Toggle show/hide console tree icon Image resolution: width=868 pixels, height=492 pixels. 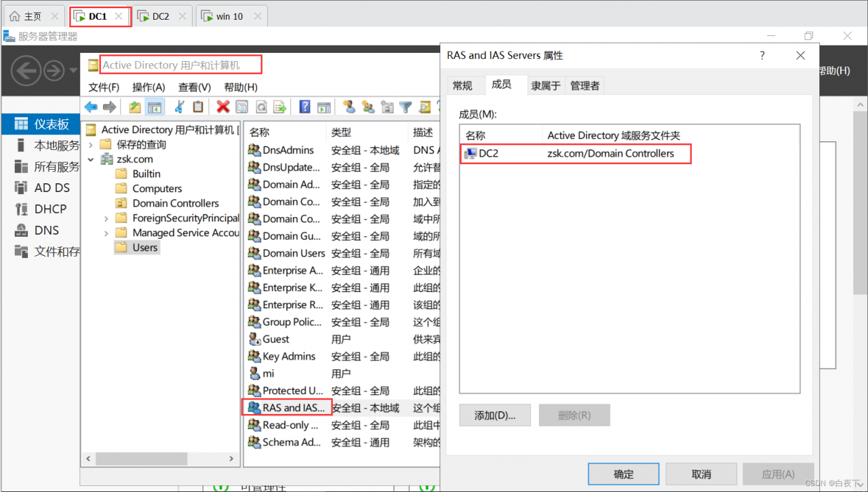(x=155, y=107)
